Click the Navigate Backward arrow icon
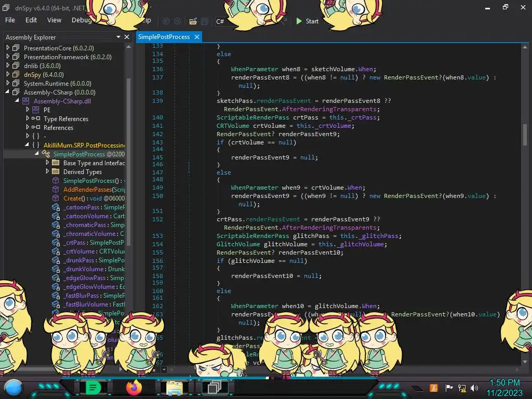 (166, 21)
